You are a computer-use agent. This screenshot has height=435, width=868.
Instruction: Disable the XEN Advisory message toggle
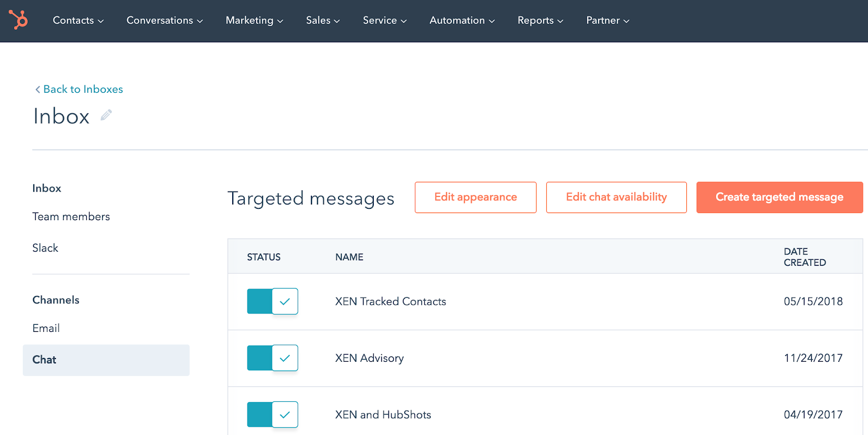pyautogui.click(x=272, y=358)
